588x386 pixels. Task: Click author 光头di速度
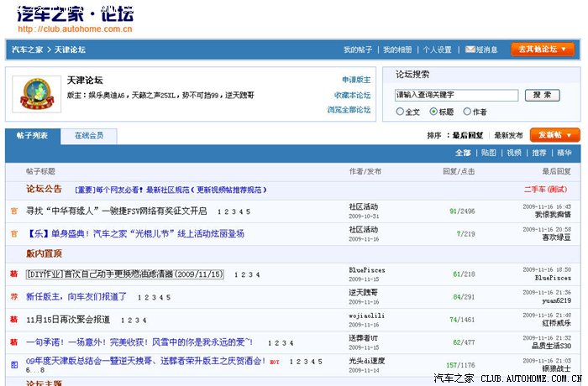[x=367, y=361]
